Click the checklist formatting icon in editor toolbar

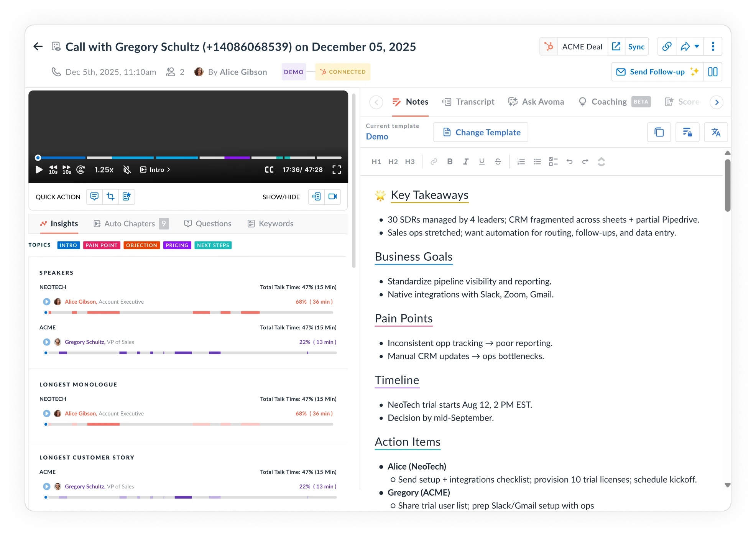coord(553,161)
